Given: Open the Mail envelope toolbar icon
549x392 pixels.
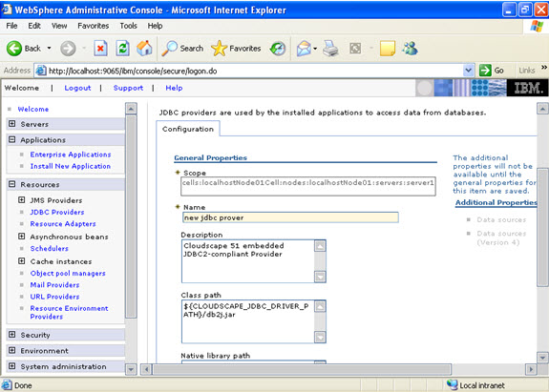Looking at the screenshot, I should coord(304,49).
